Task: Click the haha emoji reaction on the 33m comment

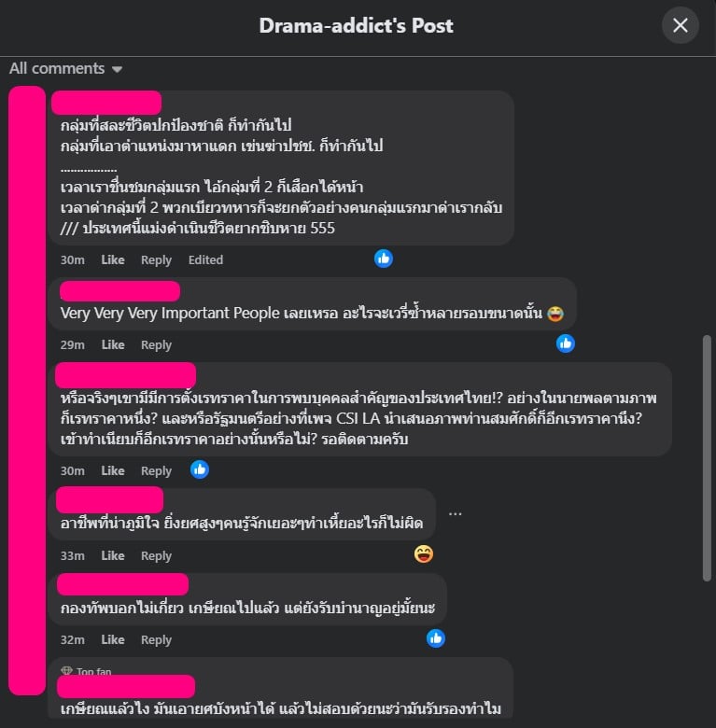Action: (x=424, y=554)
